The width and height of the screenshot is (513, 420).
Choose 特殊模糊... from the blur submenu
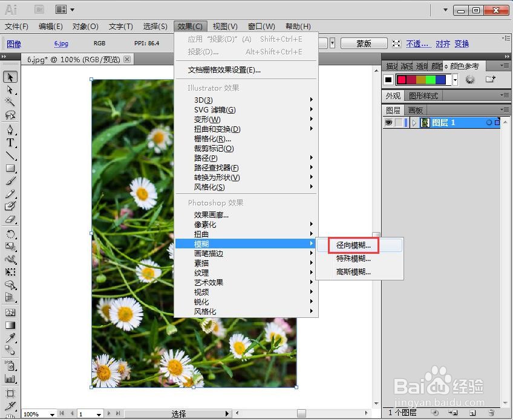point(359,259)
